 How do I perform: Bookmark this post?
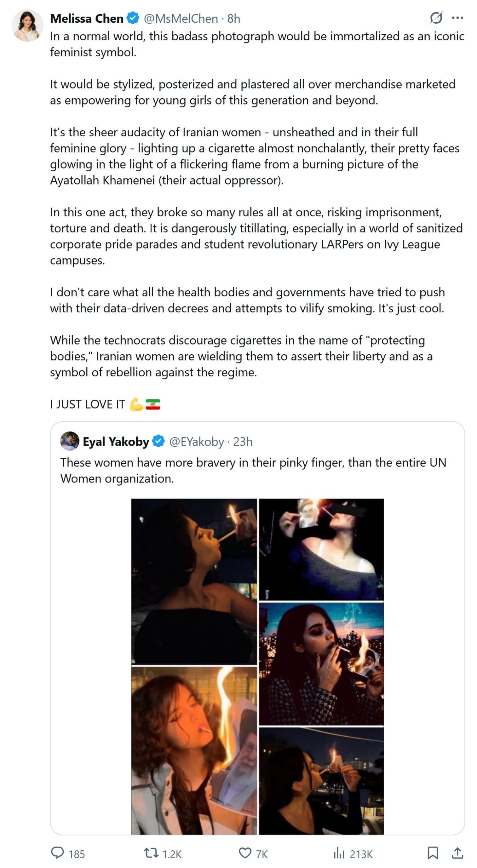pyautogui.click(x=433, y=853)
